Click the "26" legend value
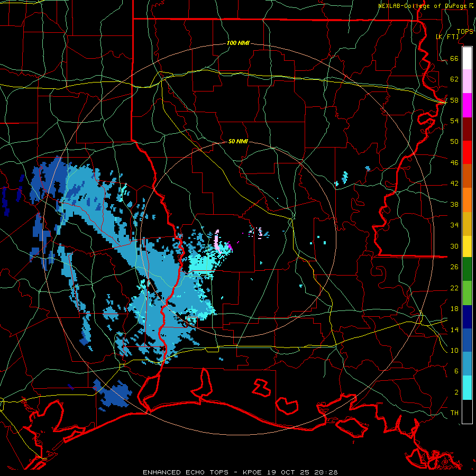476x476 pixels. point(454,267)
